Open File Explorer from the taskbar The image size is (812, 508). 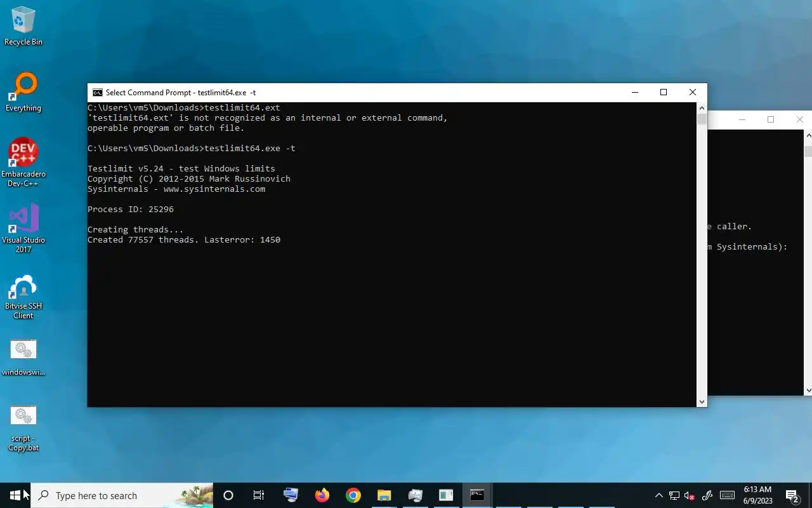click(x=384, y=495)
